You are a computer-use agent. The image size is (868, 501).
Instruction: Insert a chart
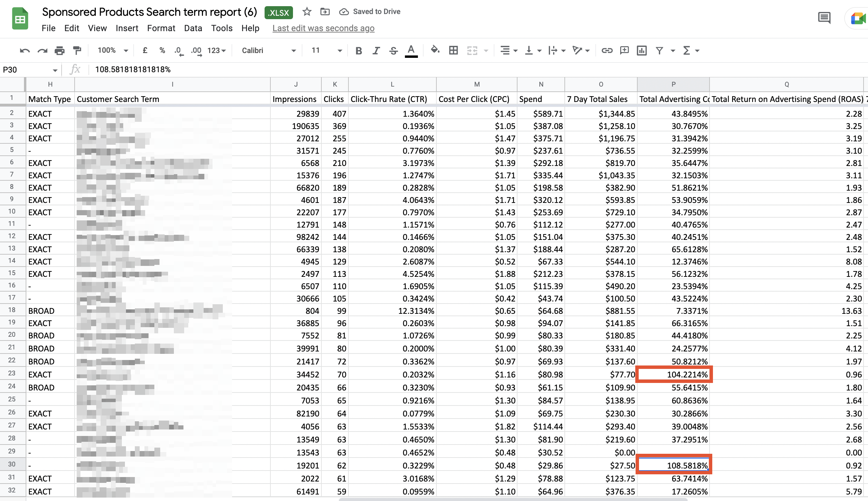642,50
